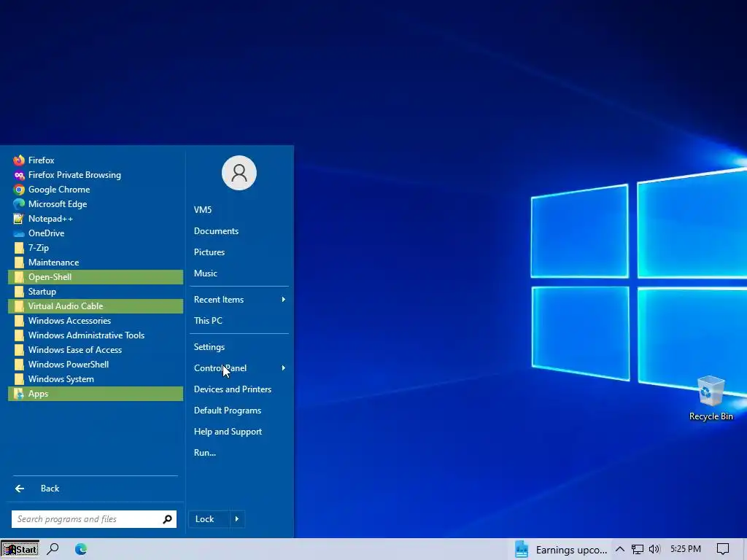Expand the Startup folder
The width and height of the screenshot is (747, 560).
[x=96, y=292]
